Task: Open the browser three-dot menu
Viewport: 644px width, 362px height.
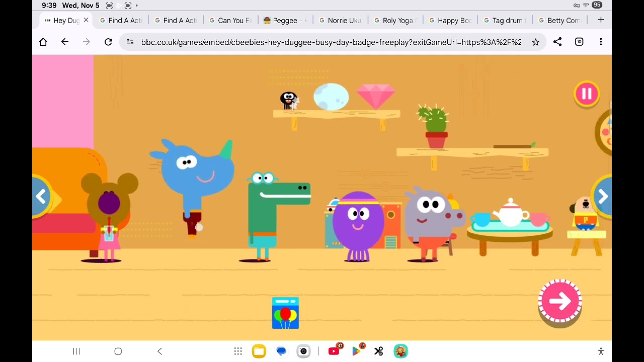Action: (x=601, y=42)
